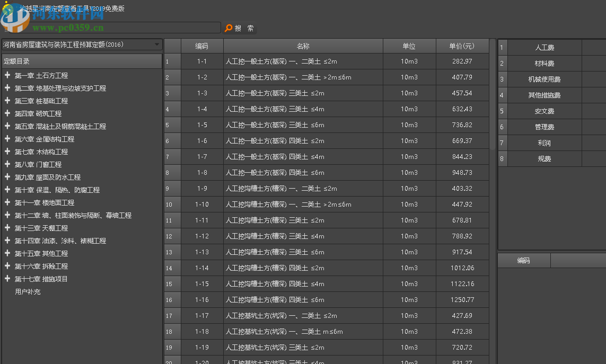Click price cell 736.82
The image size is (606, 364).
point(462,125)
